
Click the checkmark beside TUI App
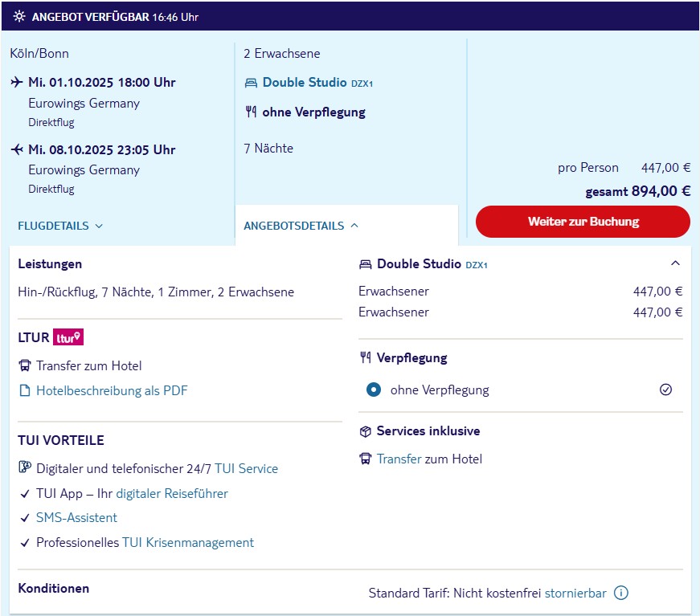pyautogui.click(x=25, y=494)
